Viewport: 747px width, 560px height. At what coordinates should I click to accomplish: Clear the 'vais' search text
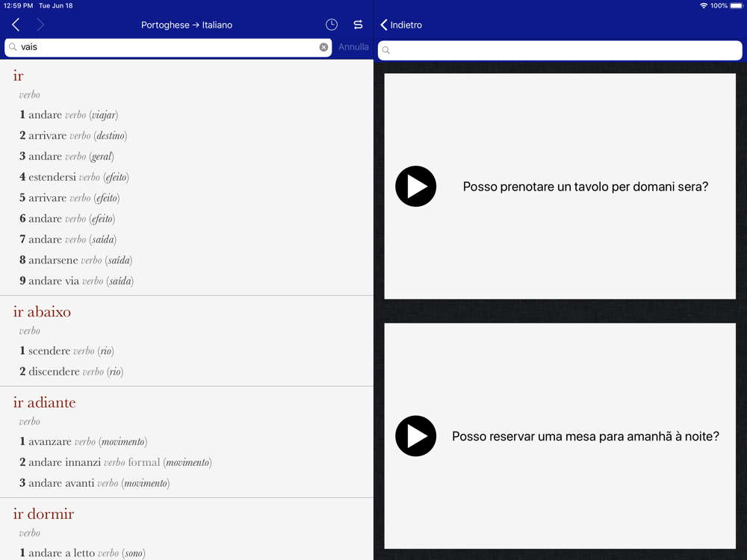pyautogui.click(x=323, y=47)
